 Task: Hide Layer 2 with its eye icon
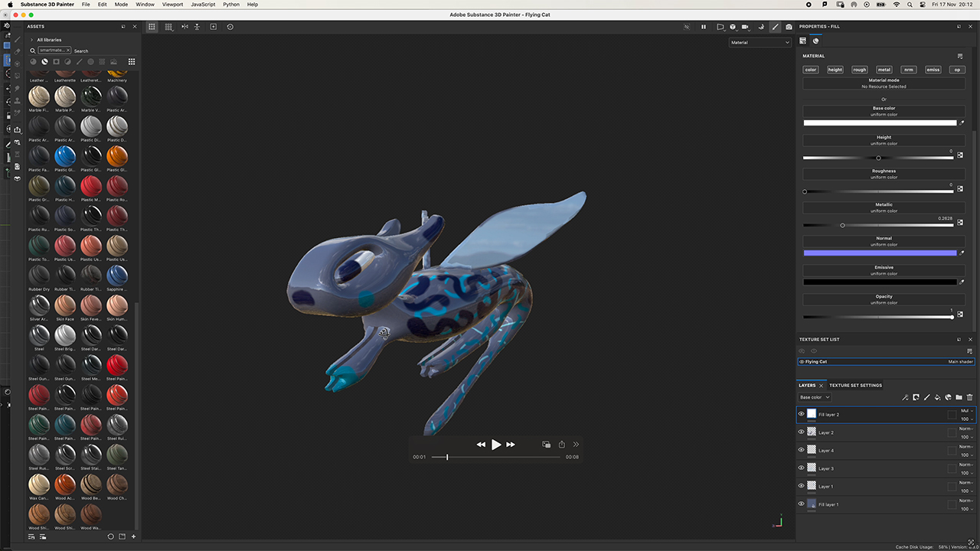click(x=802, y=432)
